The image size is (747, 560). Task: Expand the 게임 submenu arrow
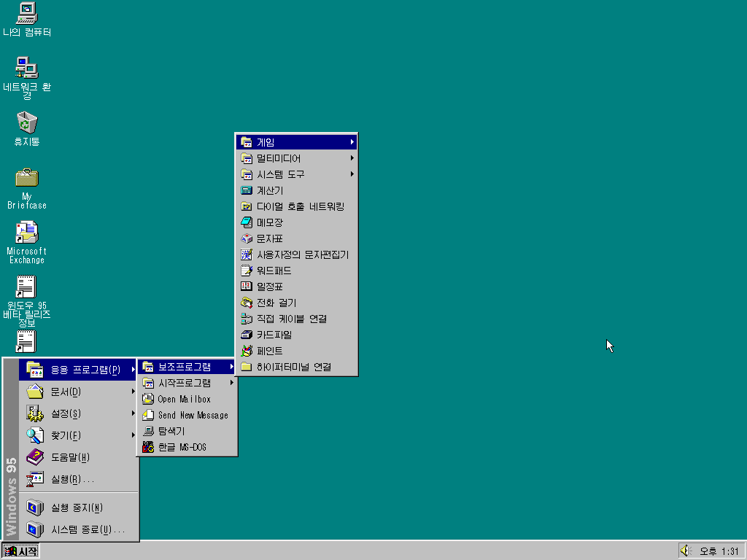click(352, 142)
